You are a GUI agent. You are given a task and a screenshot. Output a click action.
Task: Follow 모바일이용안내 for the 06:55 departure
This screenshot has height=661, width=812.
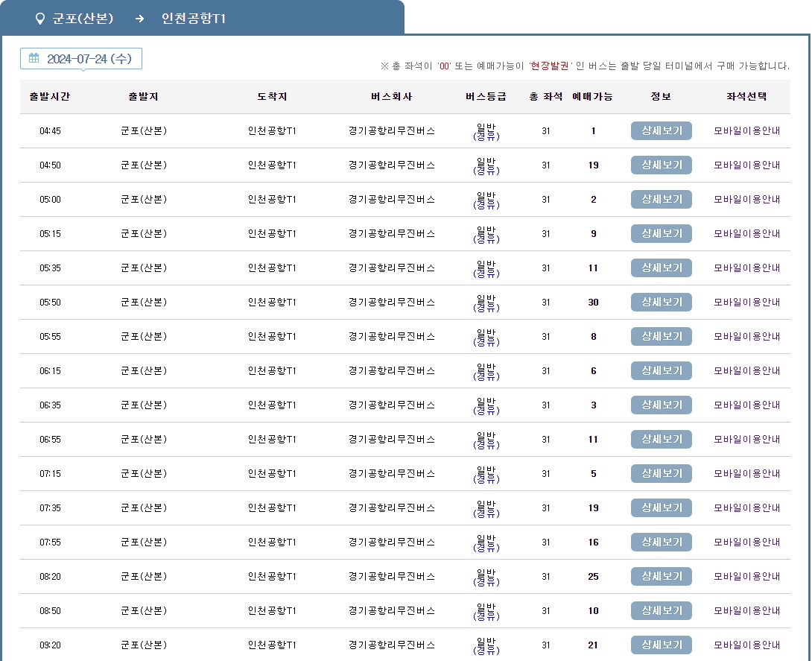click(x=746, y=439)
